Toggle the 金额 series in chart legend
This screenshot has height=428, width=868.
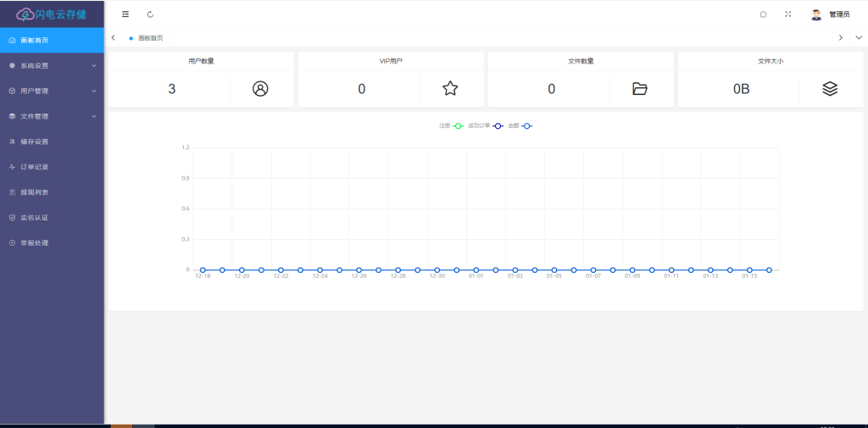coord(520,126)
